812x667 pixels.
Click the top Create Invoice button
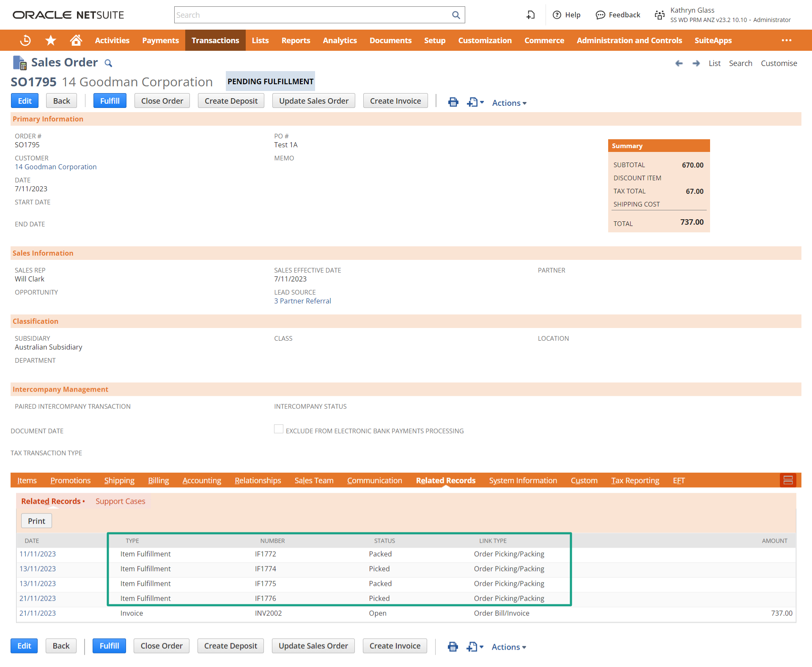coord(395,101)
